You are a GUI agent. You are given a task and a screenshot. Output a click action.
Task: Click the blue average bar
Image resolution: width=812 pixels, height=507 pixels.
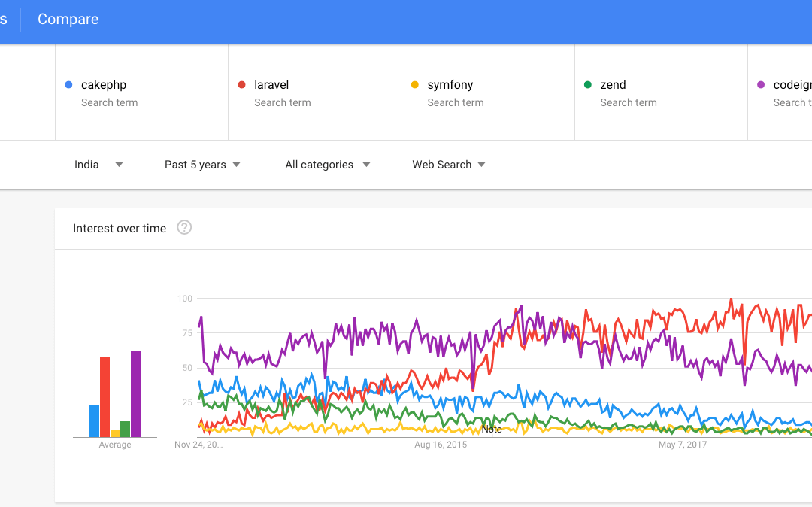coord(94,421)
